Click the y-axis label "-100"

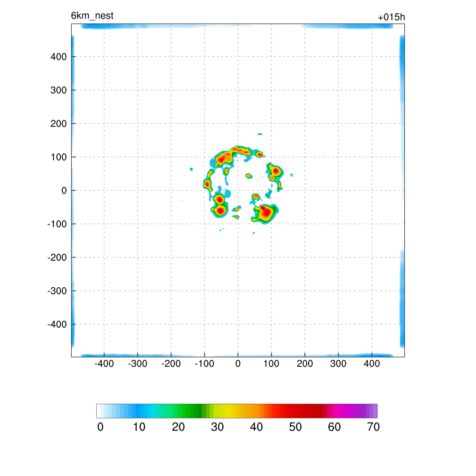point(57,224)
